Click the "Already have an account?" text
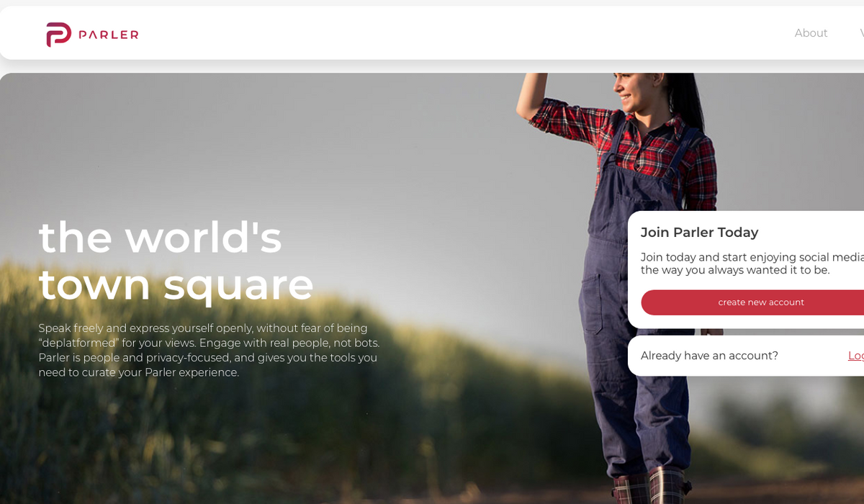 (x=709, y=356)
